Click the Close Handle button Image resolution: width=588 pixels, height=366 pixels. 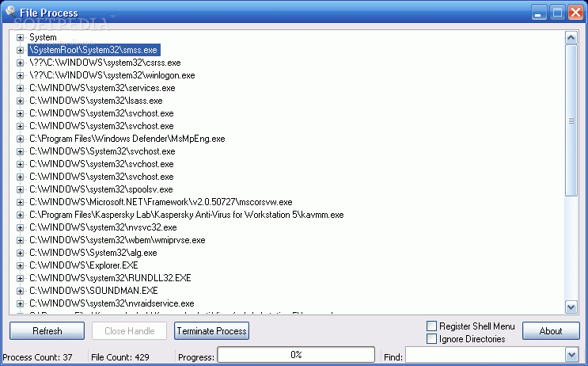(x=129, y=330)
